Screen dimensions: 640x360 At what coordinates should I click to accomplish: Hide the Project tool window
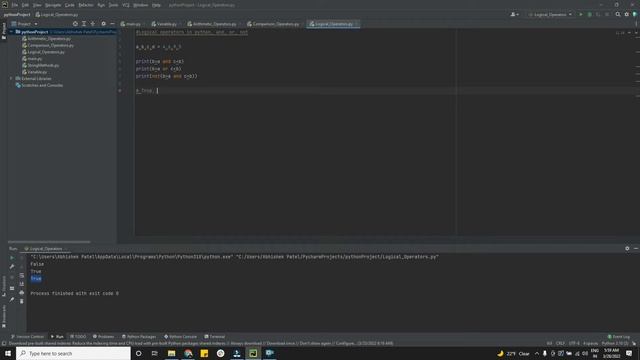coord(112,24)
